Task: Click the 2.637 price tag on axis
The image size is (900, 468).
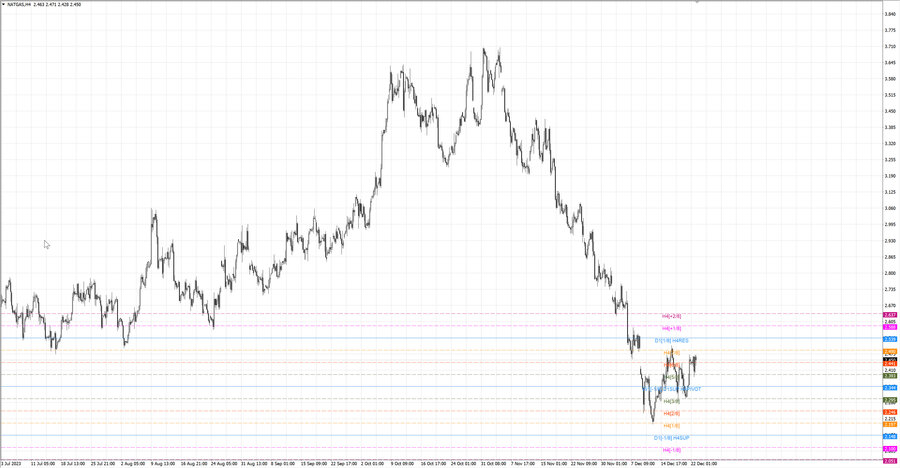Action: pos(890,315)
